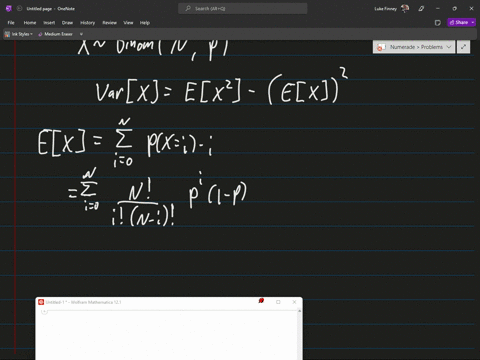Image resolution: width=480 pixels, height=360 pixels.
Task: Click the red pin icon in Mathematica window
Action: pos(261,301)
